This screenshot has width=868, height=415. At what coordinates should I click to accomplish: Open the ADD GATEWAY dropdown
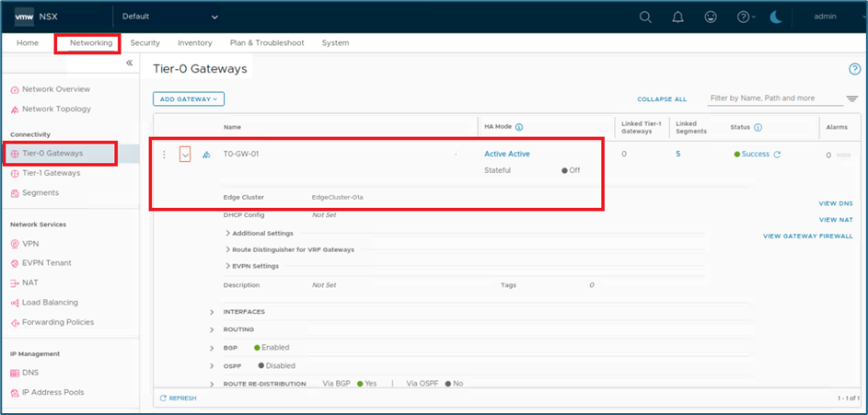(189, 98)
